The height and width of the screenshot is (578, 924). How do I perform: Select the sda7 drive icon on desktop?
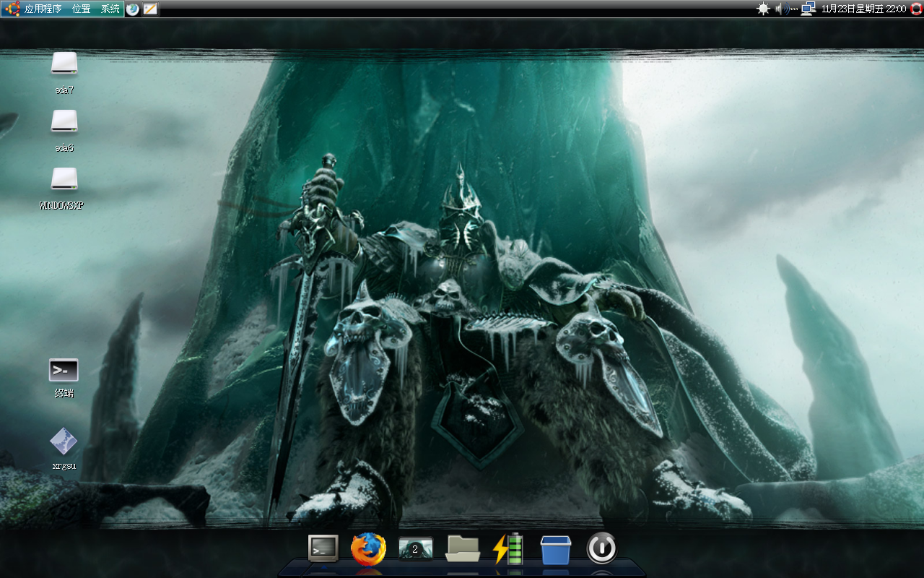pos(64,64)
